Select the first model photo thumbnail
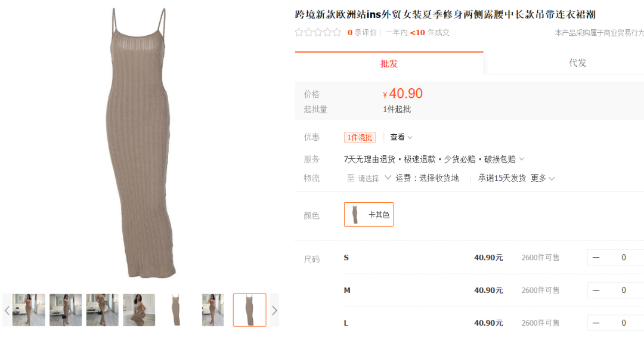This screenshot has height=340, width=644. [29, 310]
